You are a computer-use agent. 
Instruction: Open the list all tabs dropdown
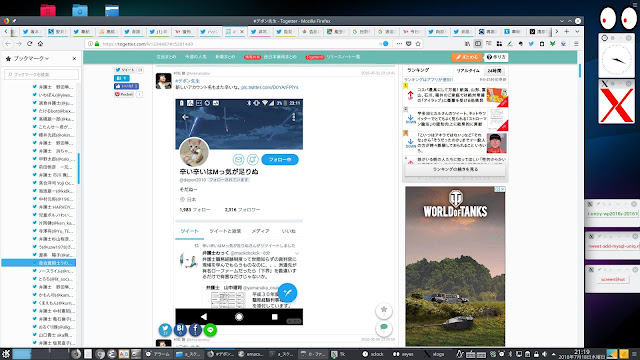(577, 31)
